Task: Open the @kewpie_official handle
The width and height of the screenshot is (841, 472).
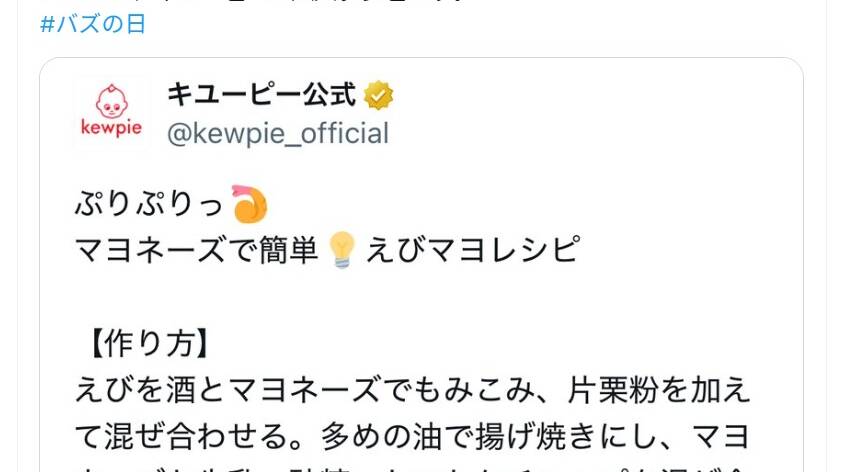Action: pos(278,133)
